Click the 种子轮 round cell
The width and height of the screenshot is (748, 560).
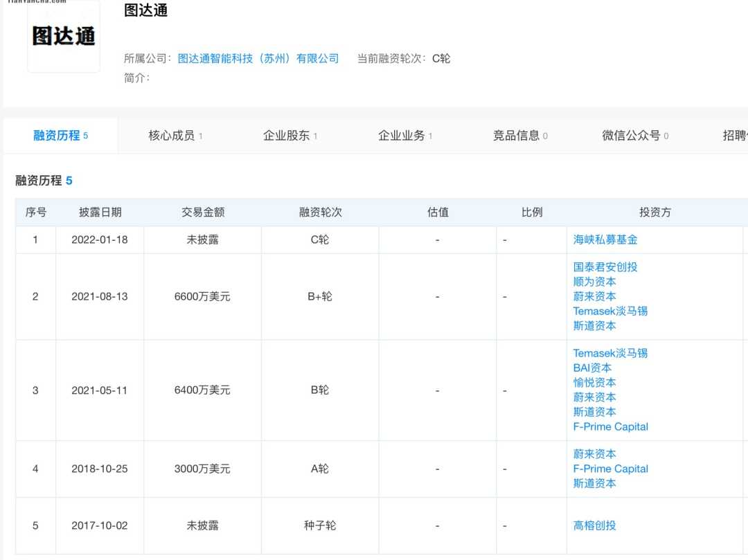pyautogui.click(x=319, y=525)
